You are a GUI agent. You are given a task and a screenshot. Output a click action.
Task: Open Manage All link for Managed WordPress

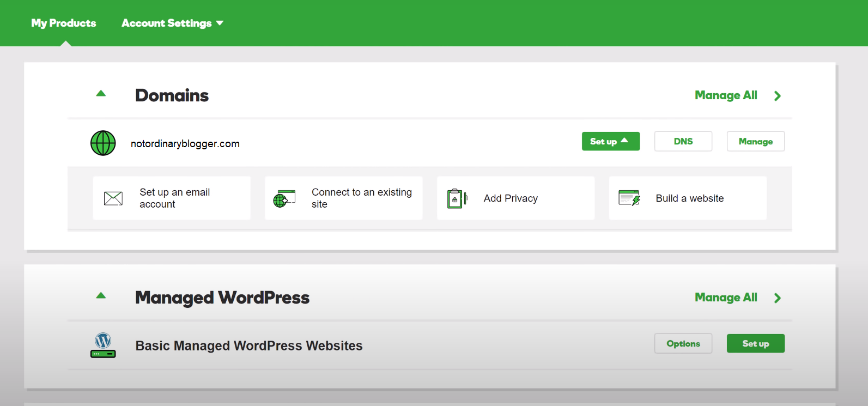click(726, 298)
